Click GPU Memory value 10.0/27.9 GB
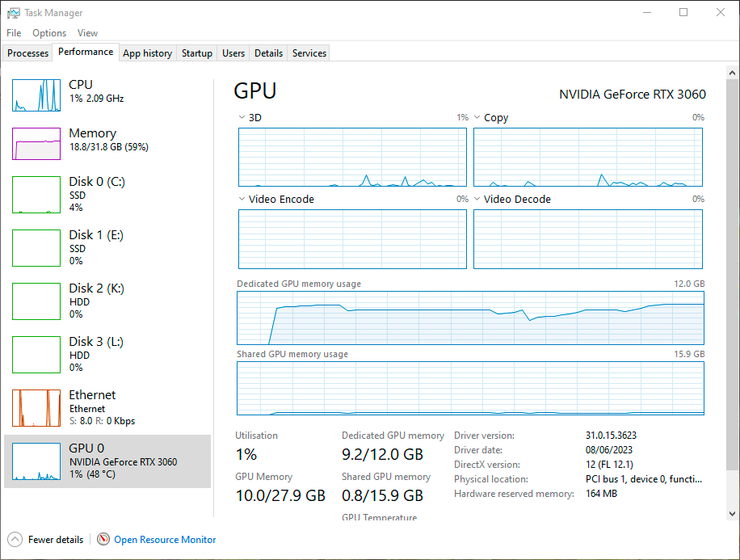The image size is (740, 560). point(280,496)
